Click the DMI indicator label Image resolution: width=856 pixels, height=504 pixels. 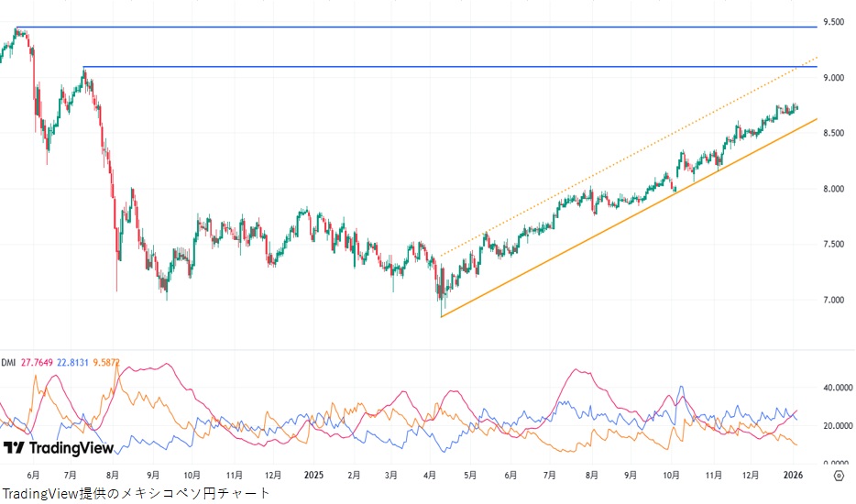[x=7, y=363]
